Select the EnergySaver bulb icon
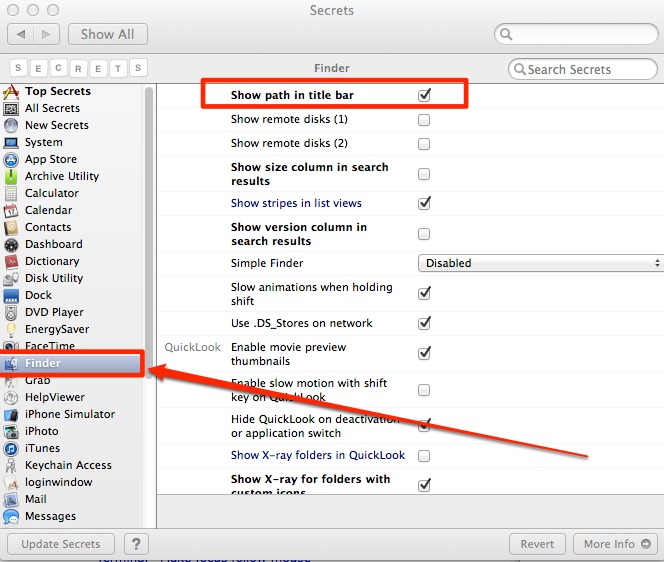This screenshot has width=664, height=562. pos(11,329)
